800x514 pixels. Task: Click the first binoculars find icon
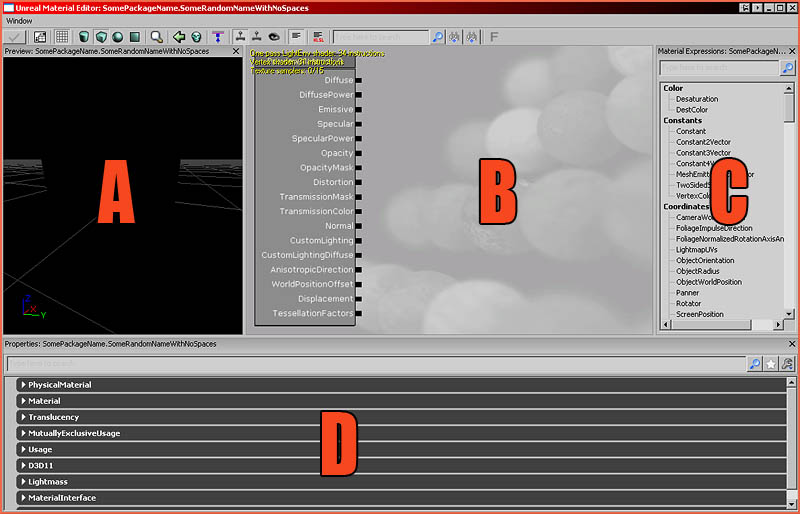[x=454, y=37]
